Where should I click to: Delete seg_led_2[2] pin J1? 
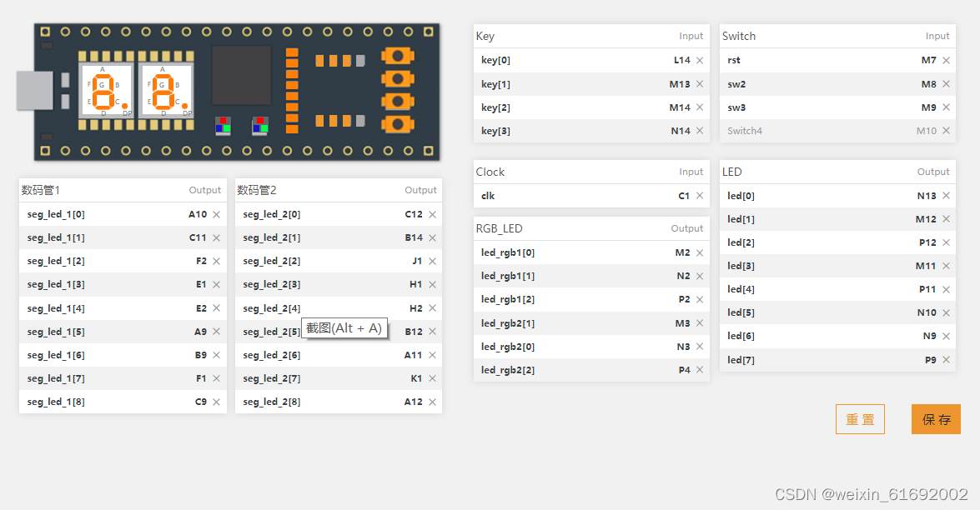pyautogui.click(x=433, y=262)
